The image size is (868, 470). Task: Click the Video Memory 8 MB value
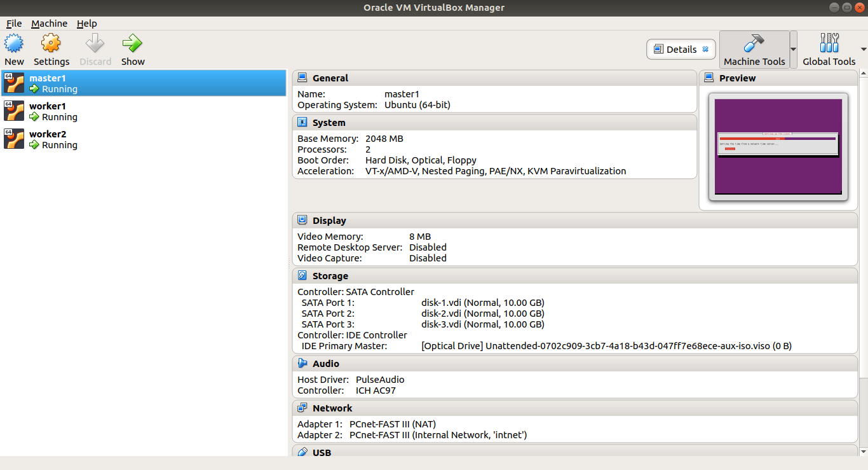(x=420, y=237)
